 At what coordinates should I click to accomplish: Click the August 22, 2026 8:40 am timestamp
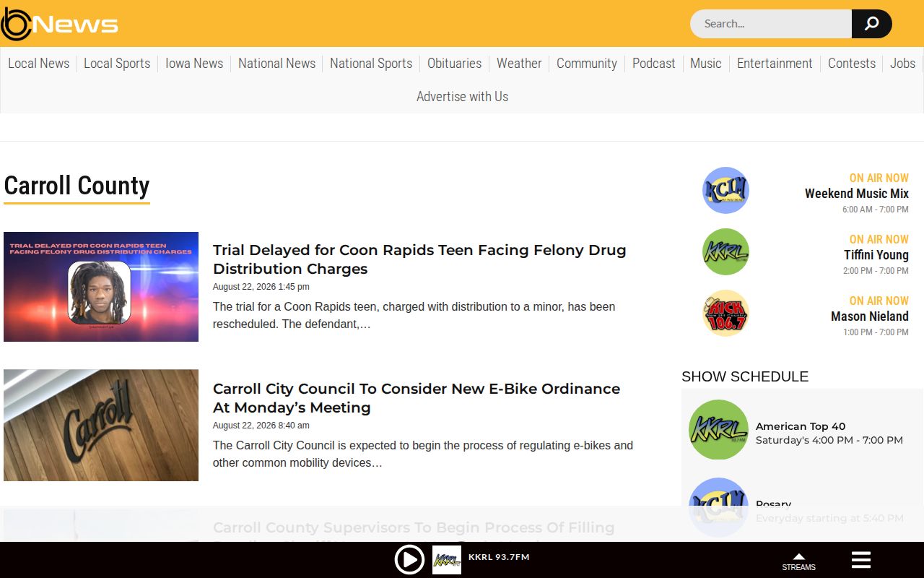pos(261,426)
